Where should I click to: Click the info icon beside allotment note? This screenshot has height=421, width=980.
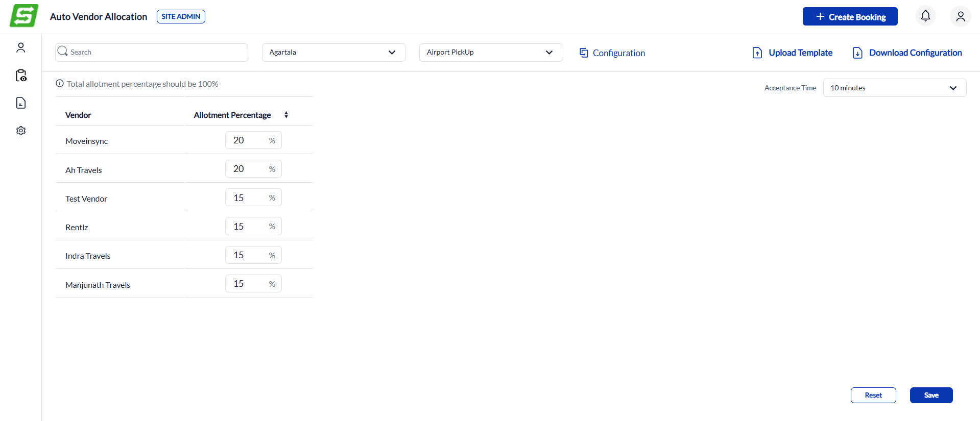(x=60, y=84)
